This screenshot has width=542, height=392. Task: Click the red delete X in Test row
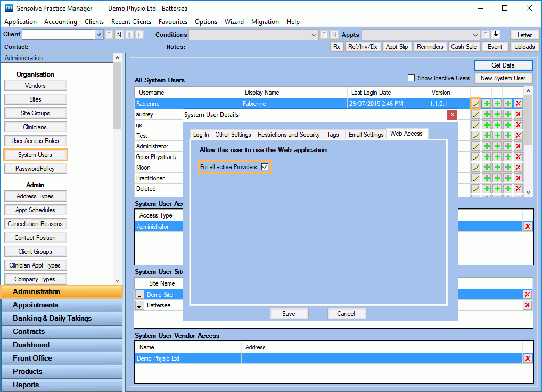[x=518, y=136]
